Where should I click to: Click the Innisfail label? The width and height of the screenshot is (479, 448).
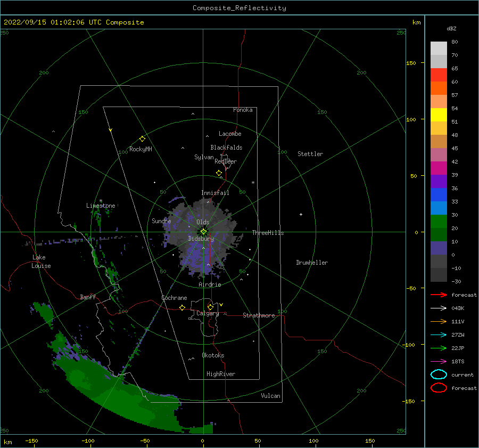[x=215, y=193]
